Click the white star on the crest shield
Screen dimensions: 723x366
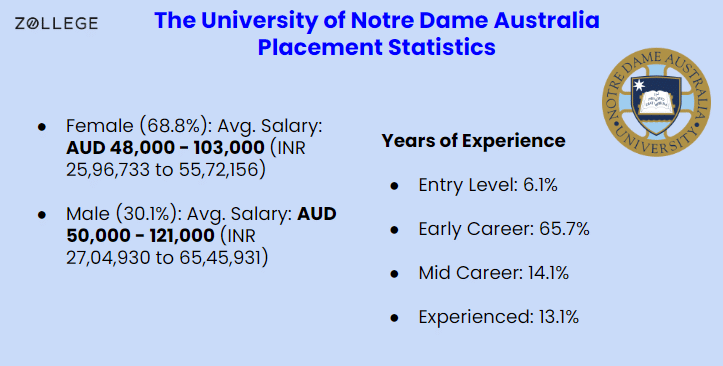pos(639,86)
